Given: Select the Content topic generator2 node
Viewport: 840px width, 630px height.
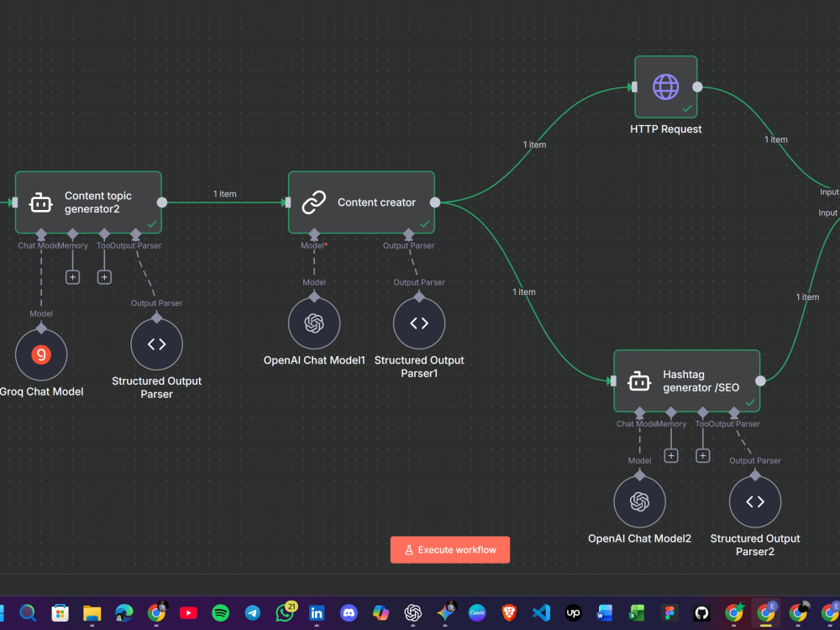Looking at the screenshot, I should [88, 202].
